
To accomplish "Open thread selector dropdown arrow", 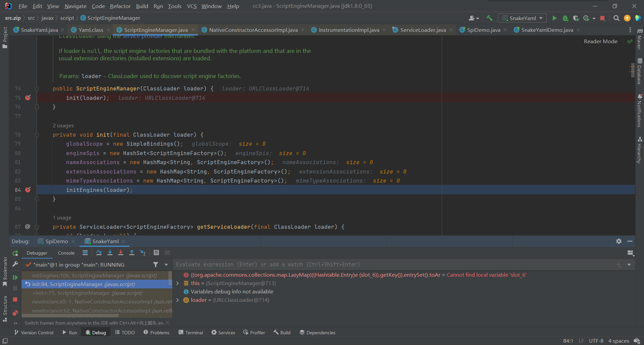I will coord(166,265).
